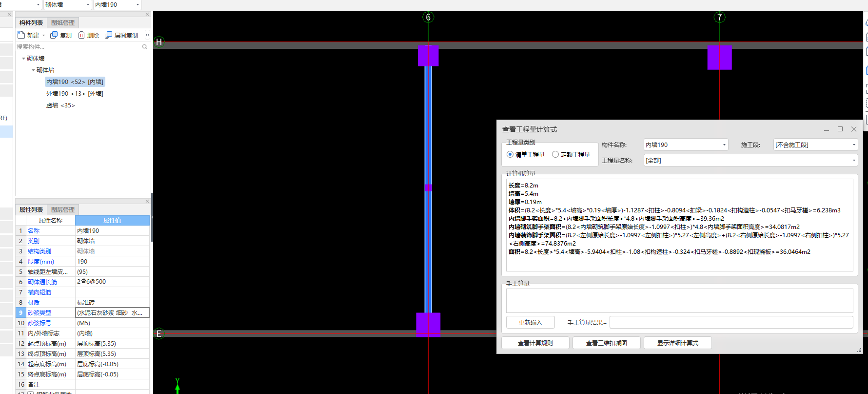Select the 定额工程量 radio button

pyautogui.click(x=555, y=154)
